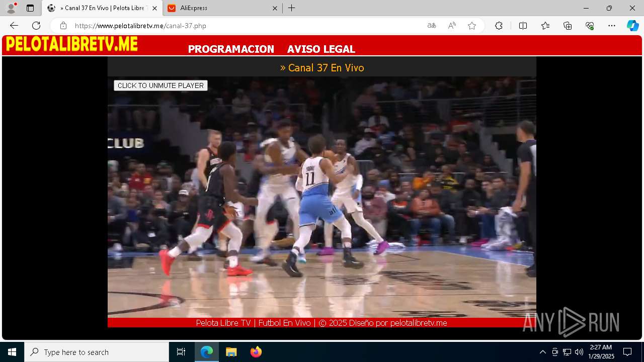Viewport: 644px width, 362px height.
Task: Open the notification center icon
Action: coord(627,352)
